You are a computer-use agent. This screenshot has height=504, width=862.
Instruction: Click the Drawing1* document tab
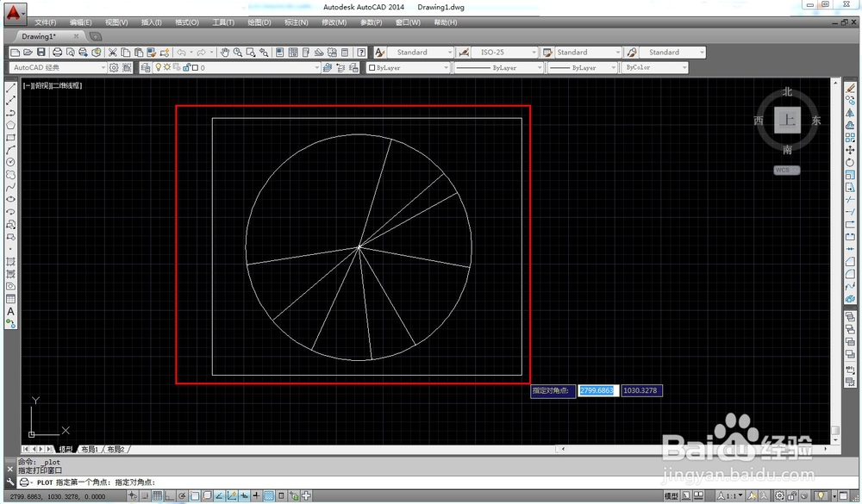pos(39,36)
